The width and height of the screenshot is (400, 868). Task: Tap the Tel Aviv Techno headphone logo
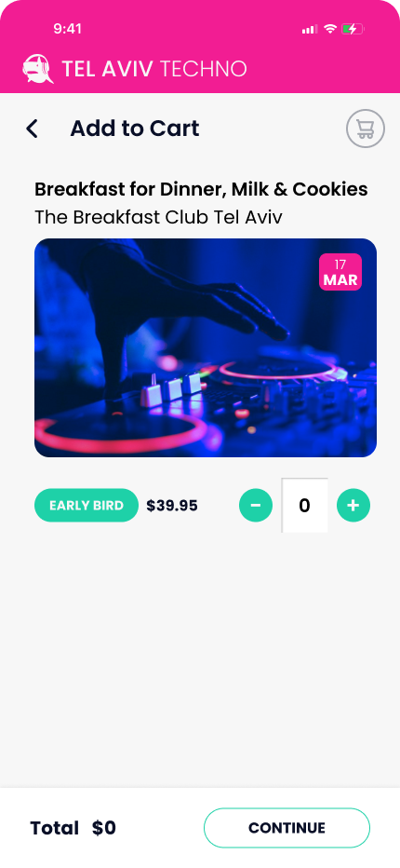(37, 69)
